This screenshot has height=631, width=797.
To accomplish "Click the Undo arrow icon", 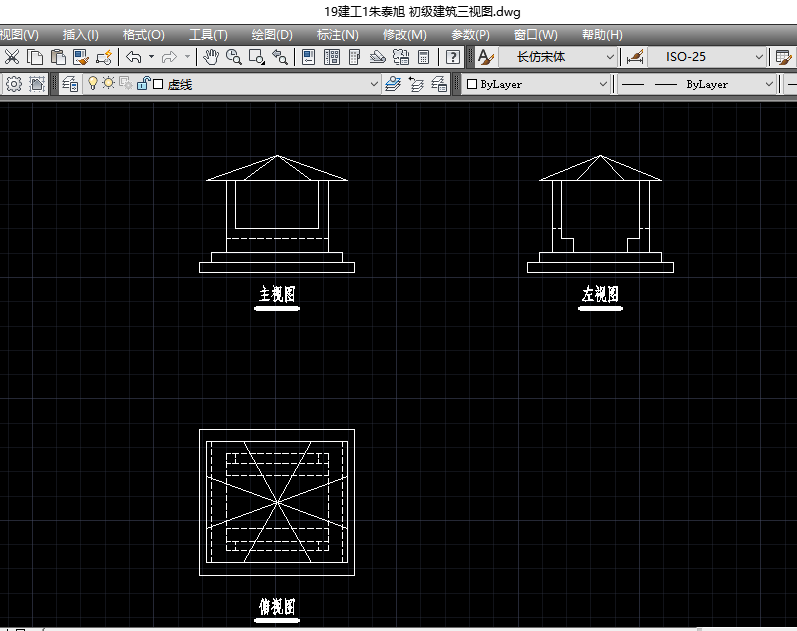I will (x=133, y=58).
